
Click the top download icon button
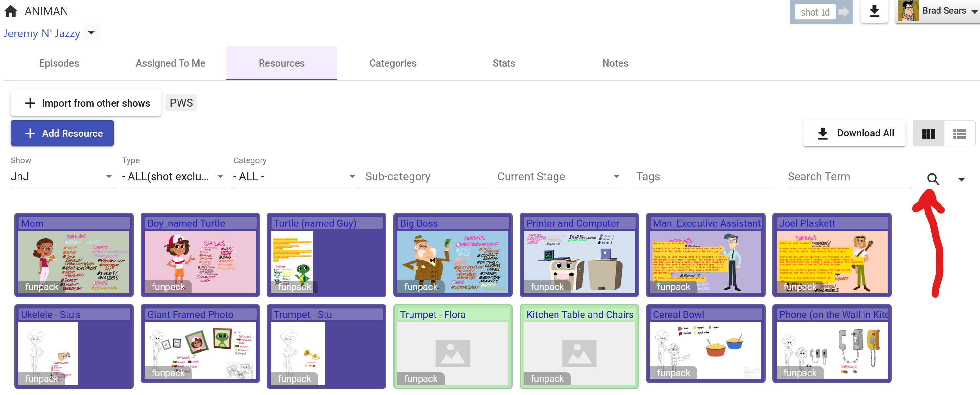point(874,11)
